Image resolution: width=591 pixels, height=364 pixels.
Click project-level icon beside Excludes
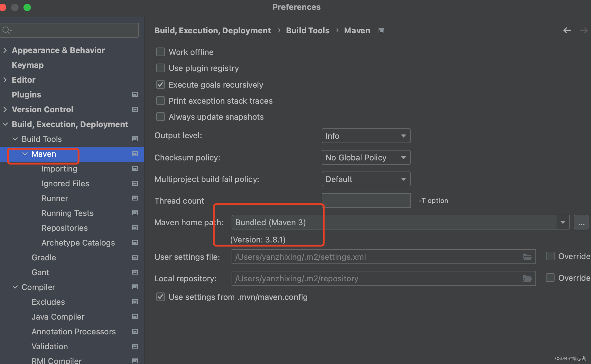tap(135, 302)
